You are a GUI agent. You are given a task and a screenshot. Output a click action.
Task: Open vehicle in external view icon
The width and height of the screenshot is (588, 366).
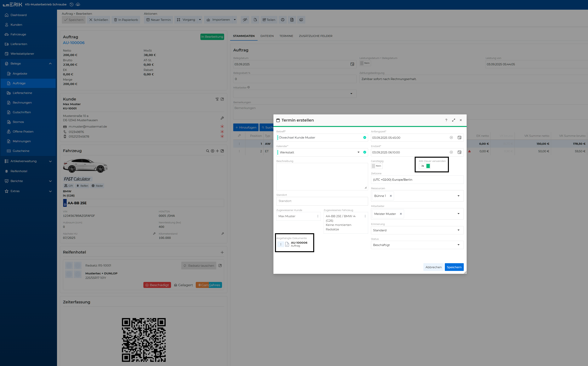click(x=222, y=151)
